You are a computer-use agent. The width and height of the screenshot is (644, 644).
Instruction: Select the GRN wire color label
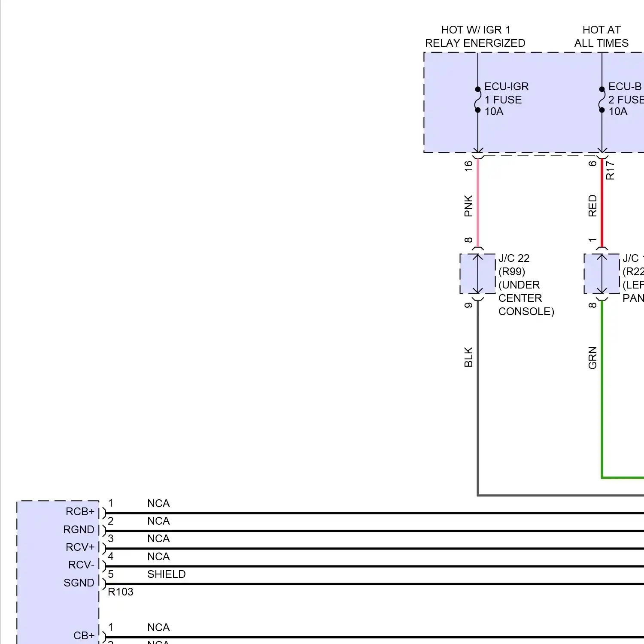coord(592,358)
